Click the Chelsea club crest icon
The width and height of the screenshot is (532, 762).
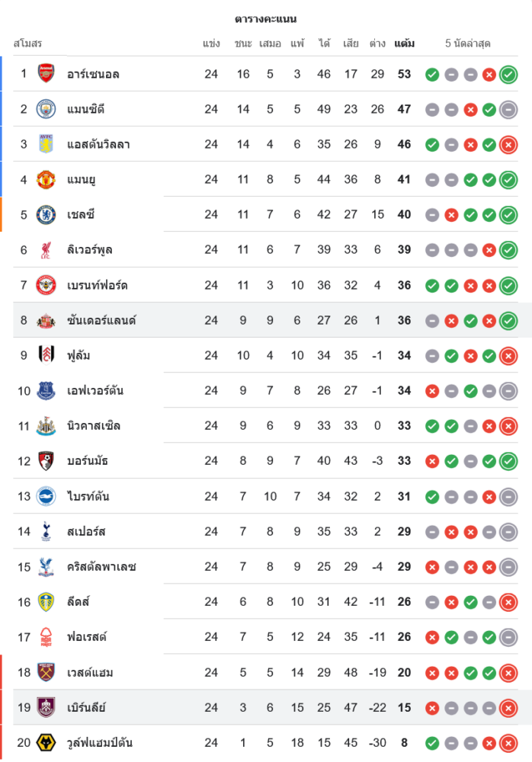pyautogui.click(x=46, y=214)
